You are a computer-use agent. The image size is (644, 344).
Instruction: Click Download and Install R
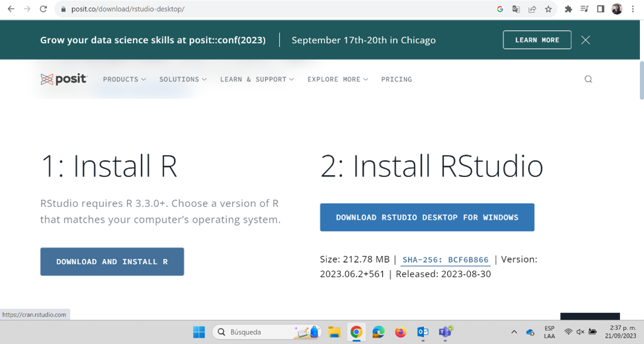coord(112,261)
